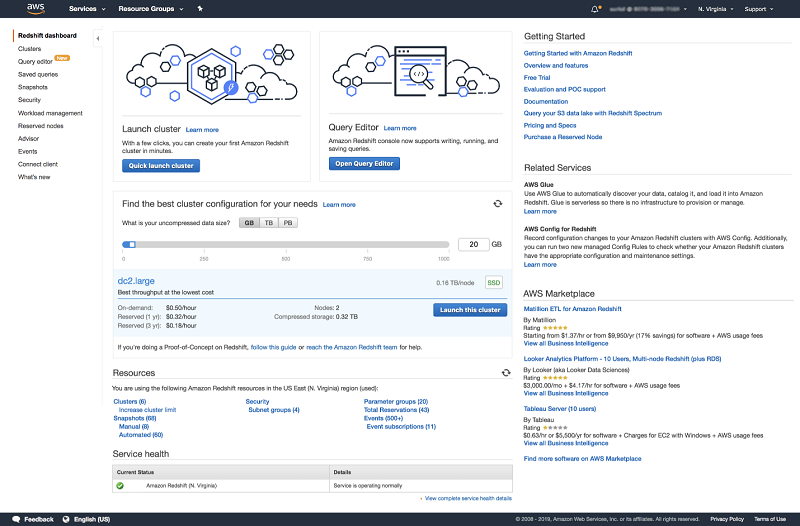The width and height of the screenshot is (800, 526).
Task: Open the favorites pin star icon
Action: click(x=200, y=9)
